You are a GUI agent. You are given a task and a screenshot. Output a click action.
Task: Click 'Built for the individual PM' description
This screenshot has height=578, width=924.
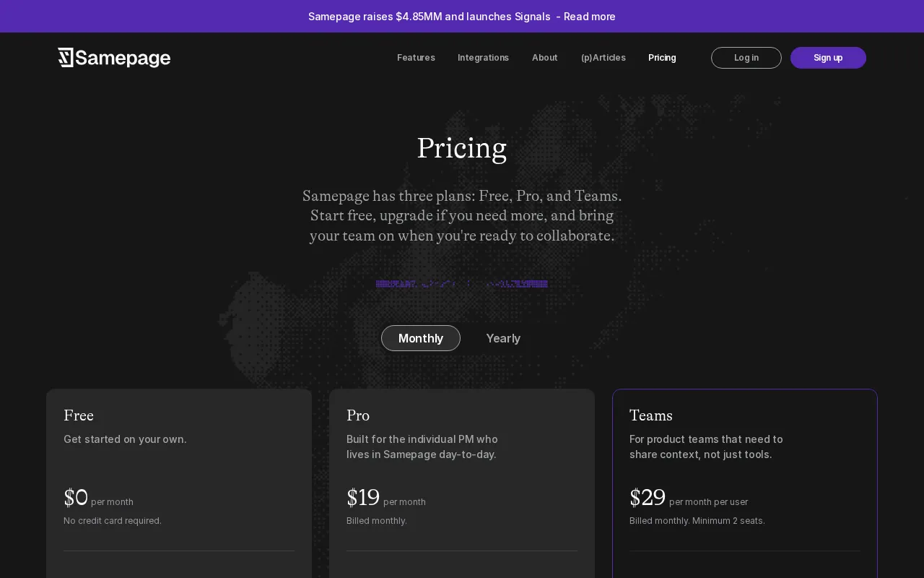[422, 447]
